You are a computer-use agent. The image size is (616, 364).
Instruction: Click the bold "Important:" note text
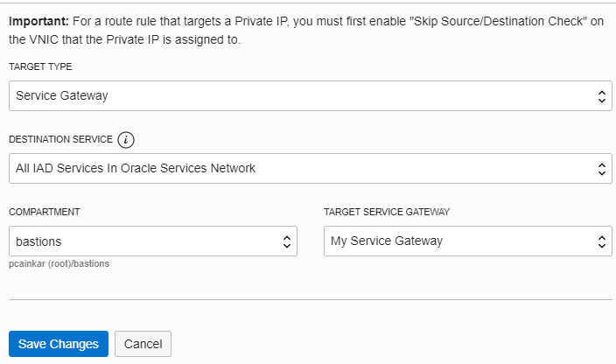point(38,21)
